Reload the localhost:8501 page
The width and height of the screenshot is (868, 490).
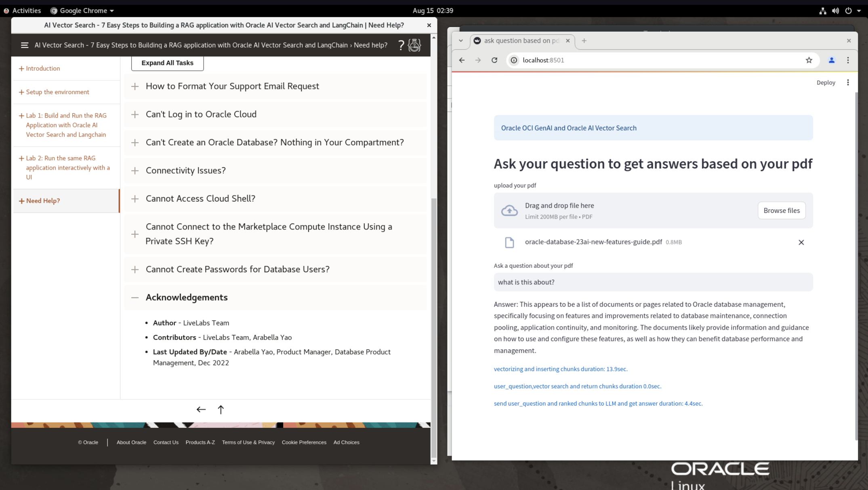coord(494,60)
